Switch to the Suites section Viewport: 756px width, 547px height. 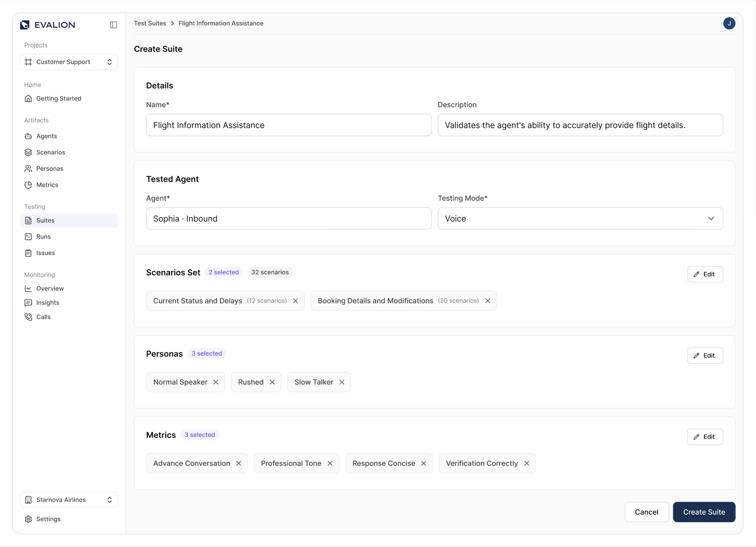click(45, 220)
